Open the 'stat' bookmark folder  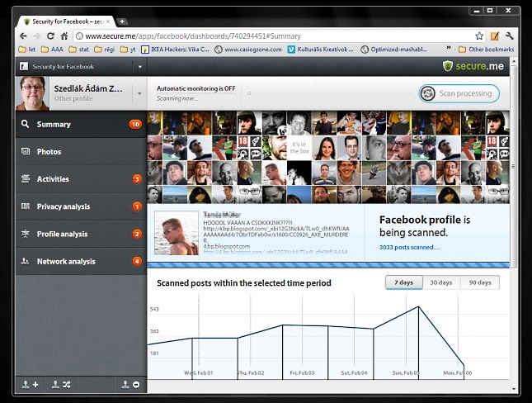coord(78,50)
